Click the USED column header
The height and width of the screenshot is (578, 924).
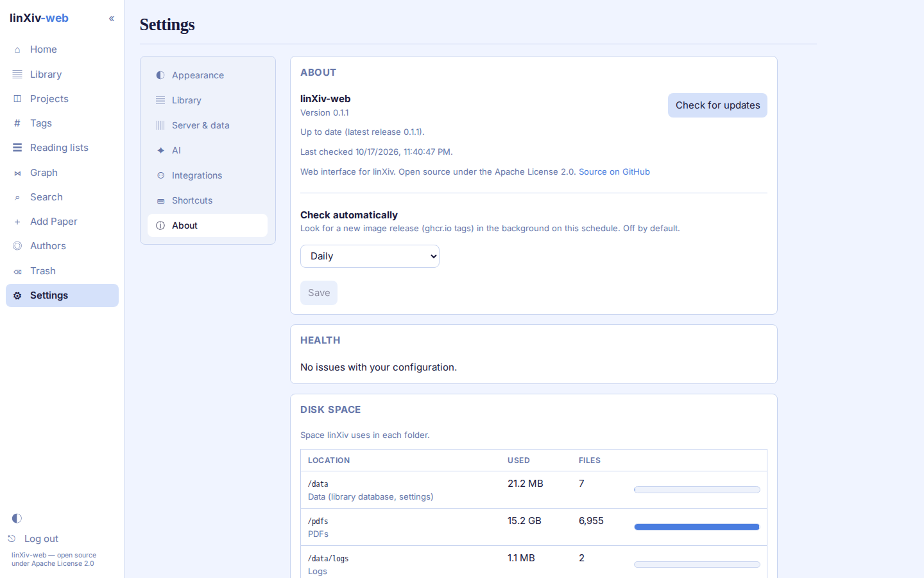click(x=518, y=460)
